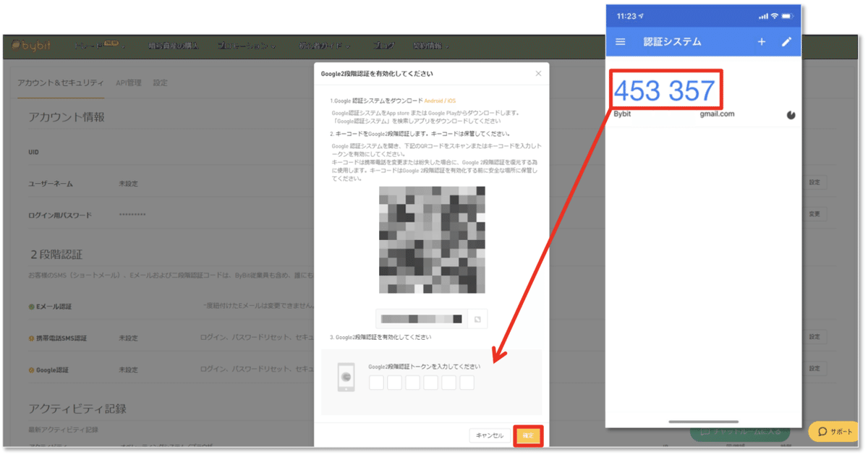This screenshot has height=457, width=868.
Task: Click the アクティビティ記録 heading
Action: click(77, 409)
